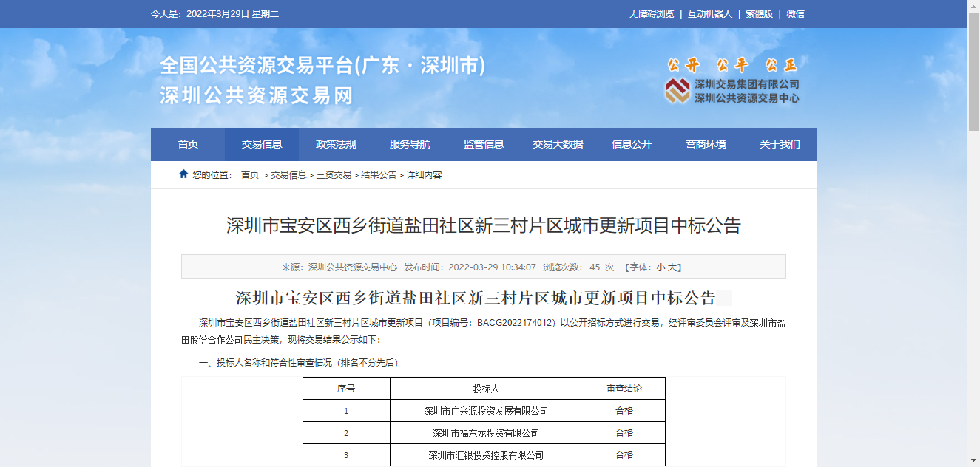Click the vertical scrollbar thumb
The image size is (980, 467).
pos(973,74)
